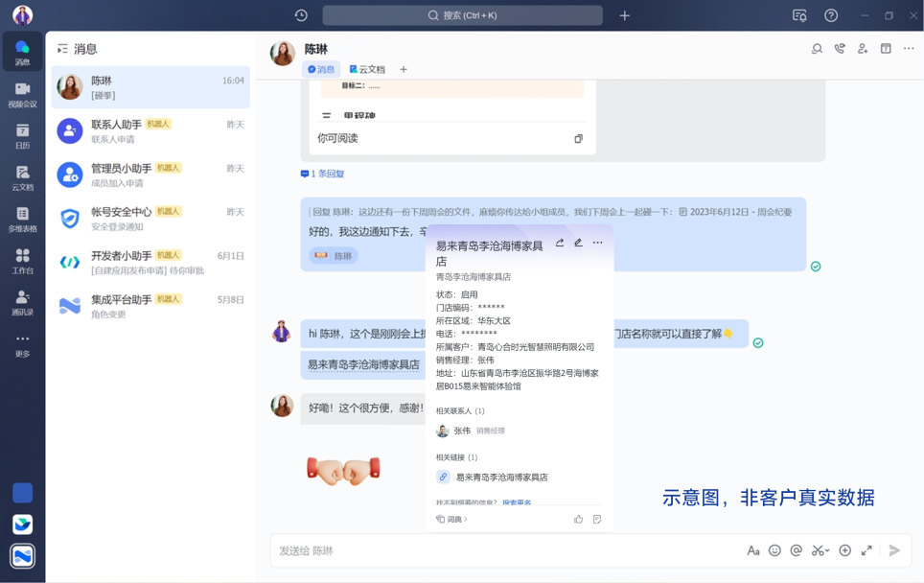The image size is (924, 583).
Task: Show More (更多) sidebar options
Action: (x=22, y=344)
